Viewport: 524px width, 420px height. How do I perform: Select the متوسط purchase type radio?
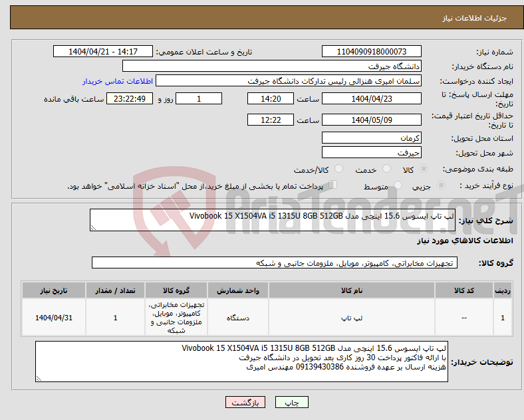tap(398, 185)
